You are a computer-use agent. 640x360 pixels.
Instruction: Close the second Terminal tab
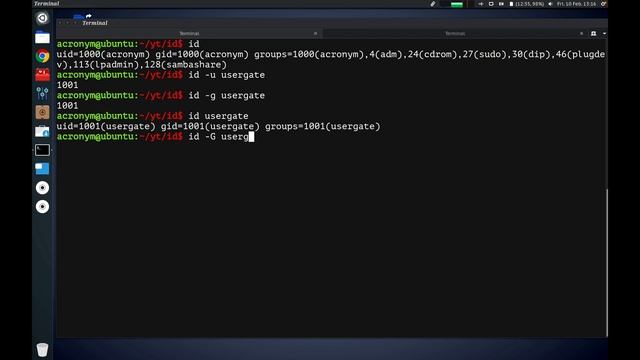pyautogui.click(x=581, y=33)
